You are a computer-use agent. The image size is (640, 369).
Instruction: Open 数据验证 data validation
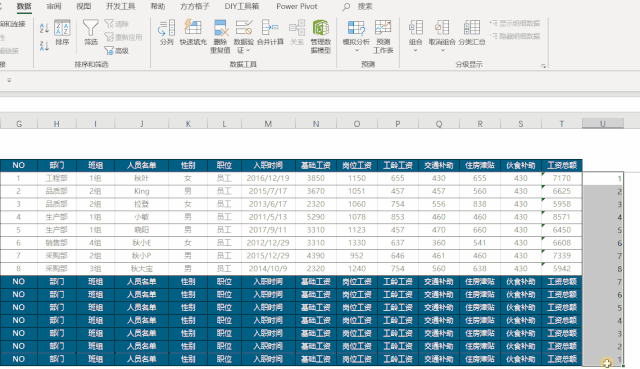[x=244, y=37]
